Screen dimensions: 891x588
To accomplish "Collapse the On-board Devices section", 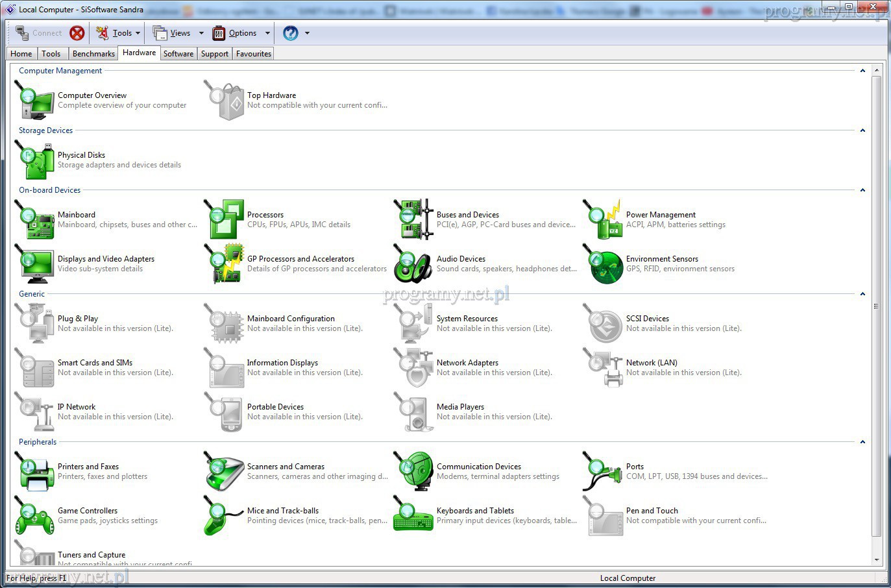I will click(x=862, y=190).
